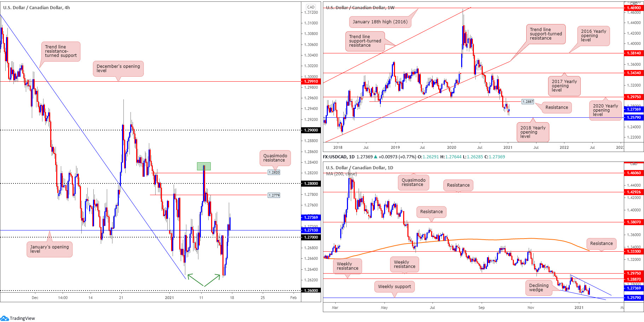Click the 1.29910 red price axis label
This screenshot has width=644, height=322.
pyautogui.click(x=311, y=81)
